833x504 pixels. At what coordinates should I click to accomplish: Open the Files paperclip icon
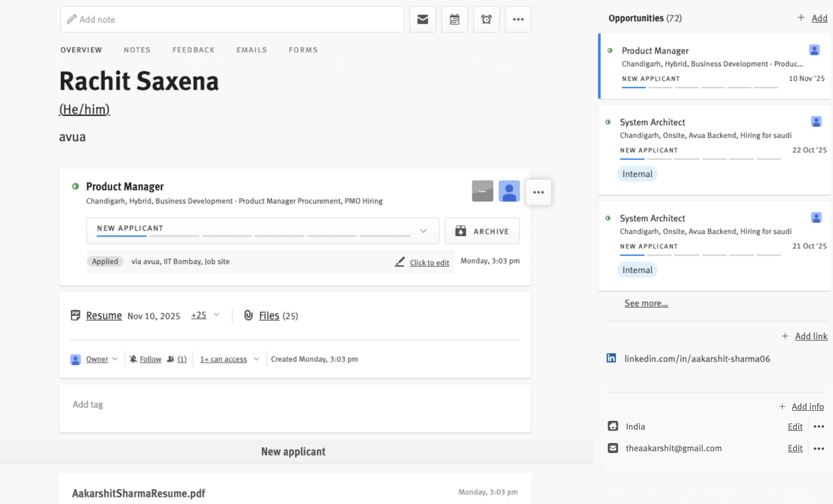point(248,315)
